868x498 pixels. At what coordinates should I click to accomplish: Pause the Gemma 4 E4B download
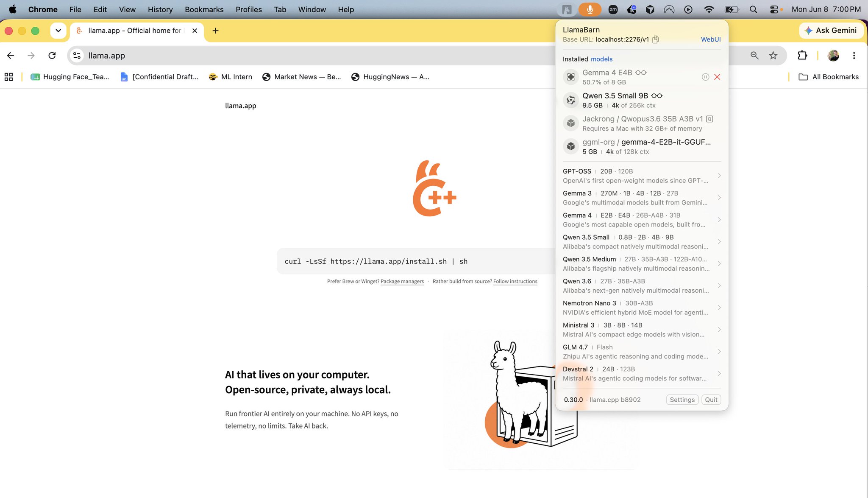pos(705,77)
